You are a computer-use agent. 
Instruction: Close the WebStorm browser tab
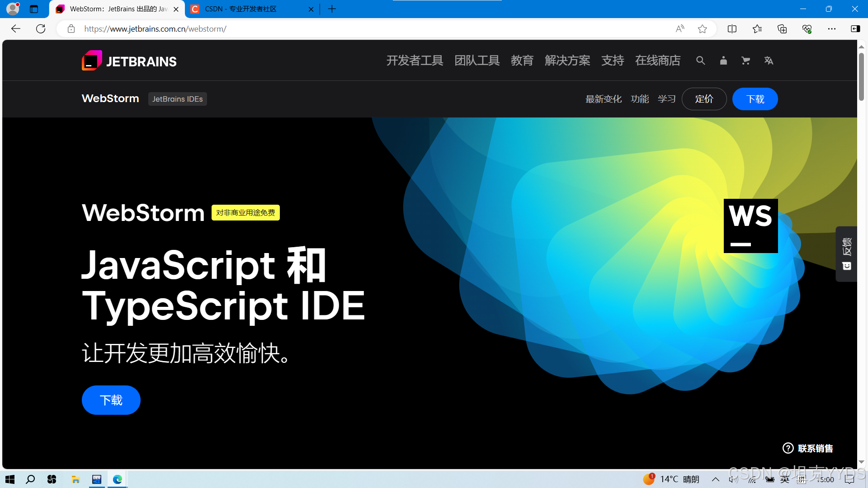[x=176, y=9]
